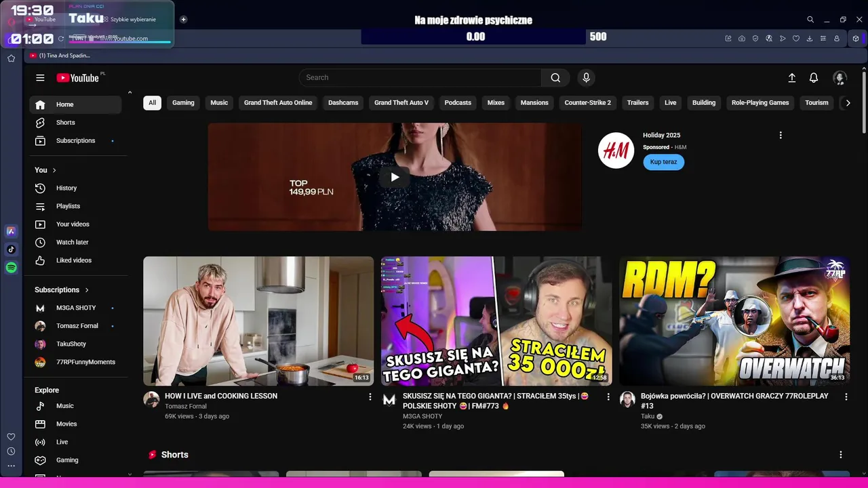Activate voice search microphone
Image resolution: width=868 pixels, height=488 pixels.
(x=587, y=78)
